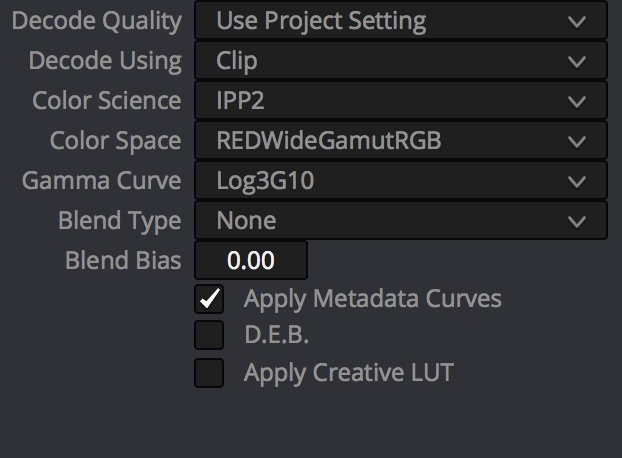The width and height of the screenshot is (622, 458).
Task: Click the Gamma Curve chevron arrow
Action: 576,181
